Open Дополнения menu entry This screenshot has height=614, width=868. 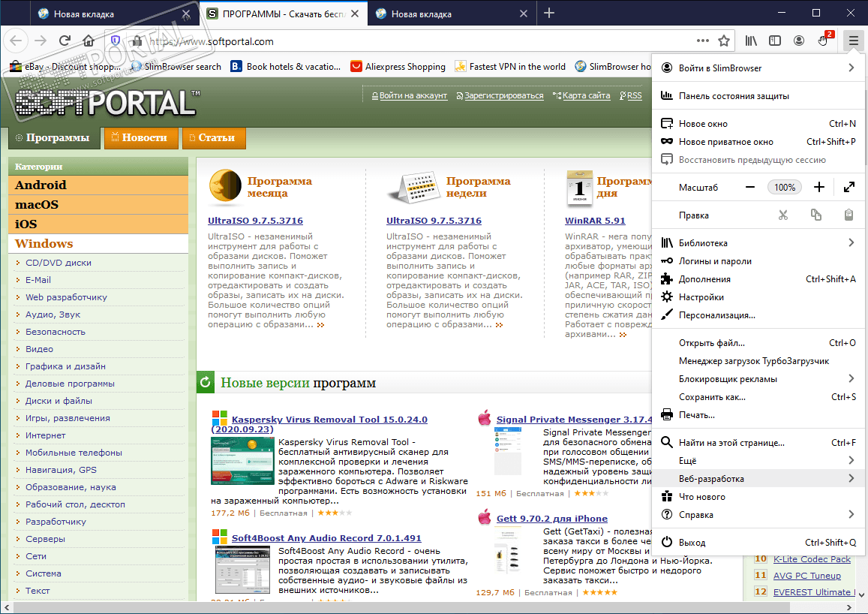pyautogui.click(x=758, y=279)
